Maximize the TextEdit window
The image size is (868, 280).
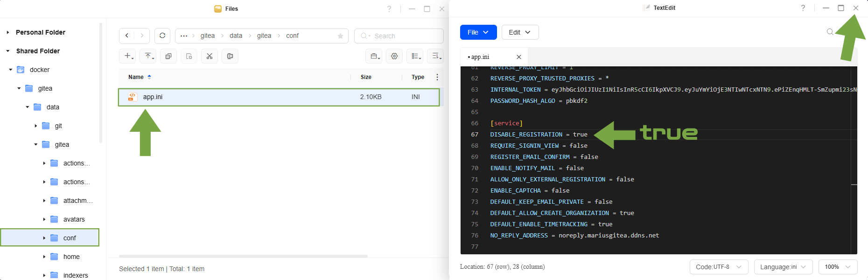(x=841, y=8)
